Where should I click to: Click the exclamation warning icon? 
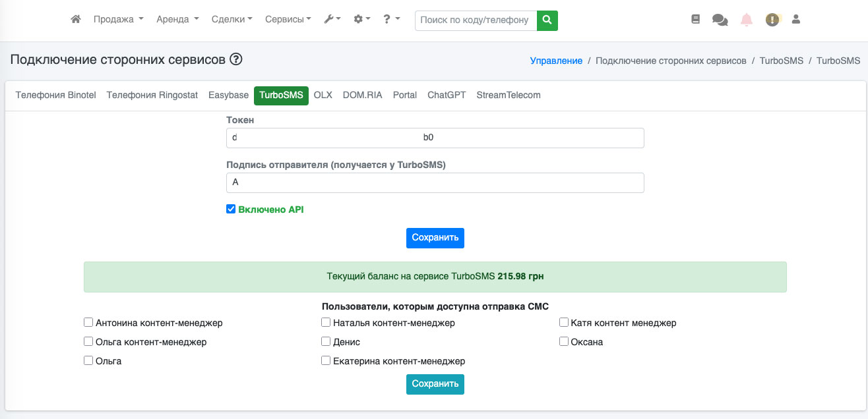tap(772, 20)
